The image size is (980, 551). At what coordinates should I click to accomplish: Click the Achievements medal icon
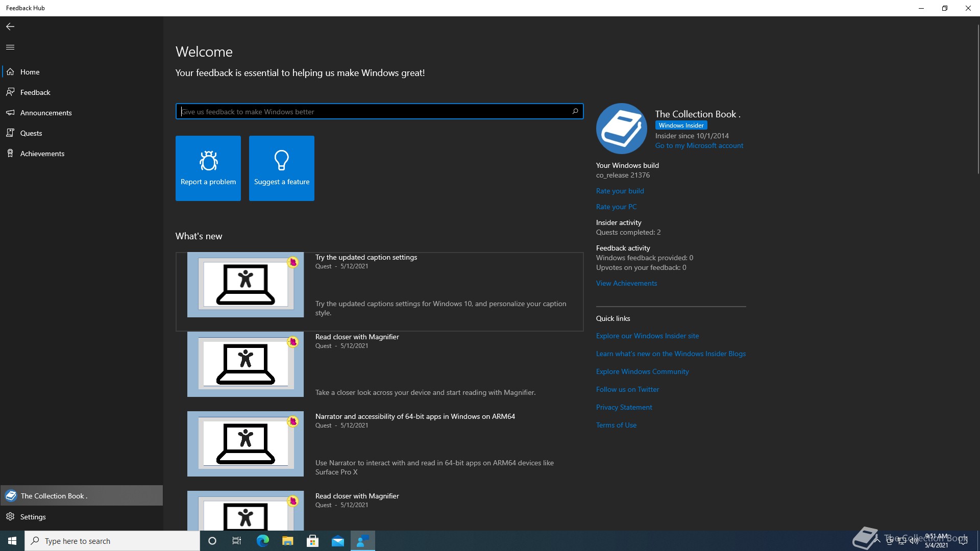point(10,154)
